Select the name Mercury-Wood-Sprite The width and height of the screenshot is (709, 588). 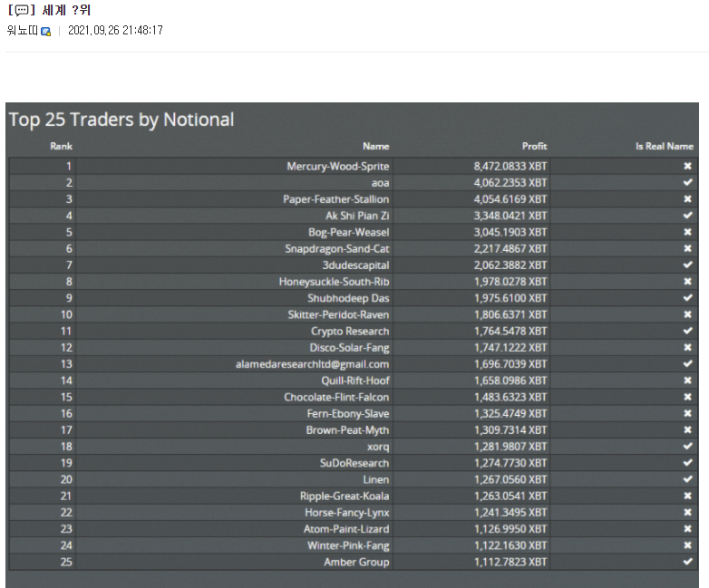click(x=338, y=167)
